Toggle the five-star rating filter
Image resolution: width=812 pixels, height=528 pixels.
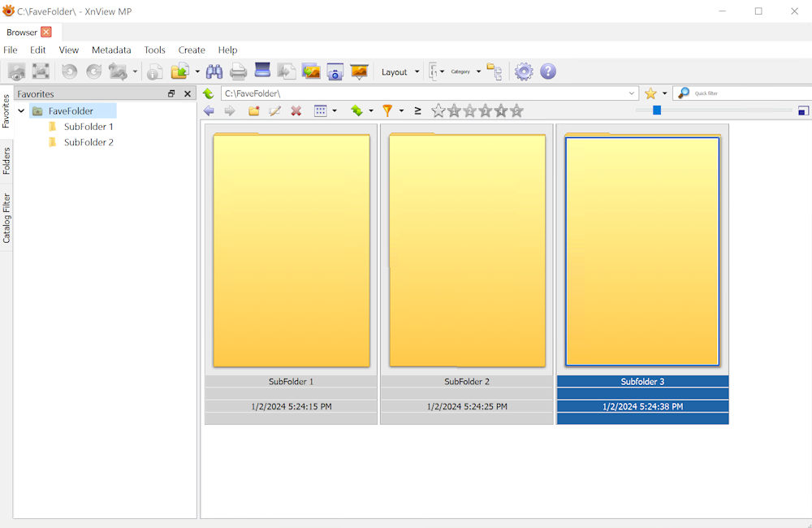[x=516, y=110]
